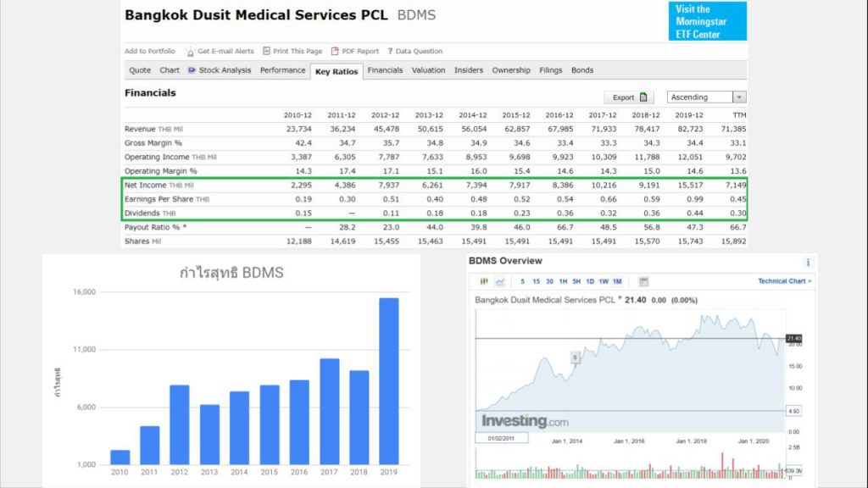The width and height of the screenshot is (868, 488).
Task: Select the 1W timeframe
Action: [604, 281]
